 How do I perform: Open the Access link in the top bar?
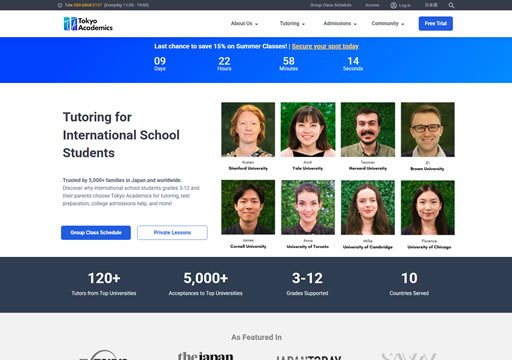(x=372, y=5)
